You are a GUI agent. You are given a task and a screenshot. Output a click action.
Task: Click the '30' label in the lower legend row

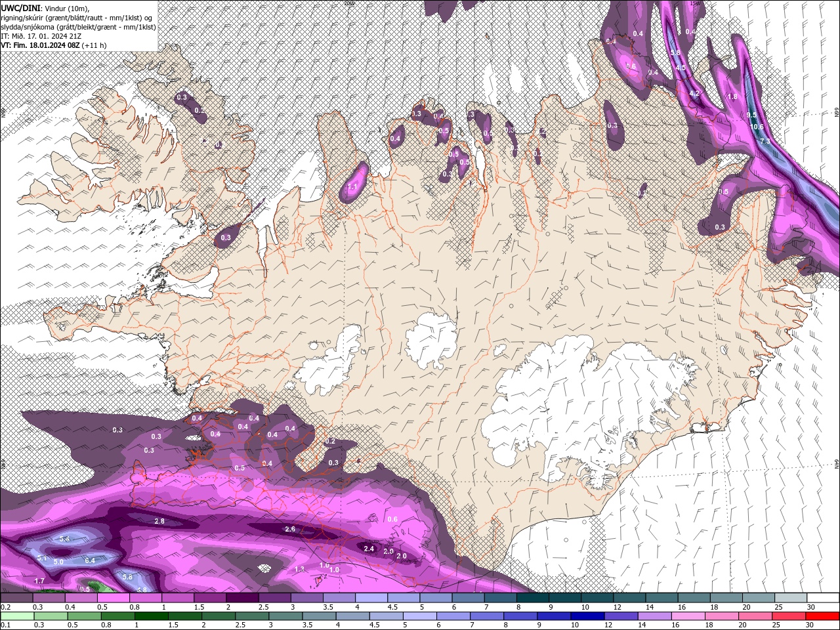[x=811, y=625]
